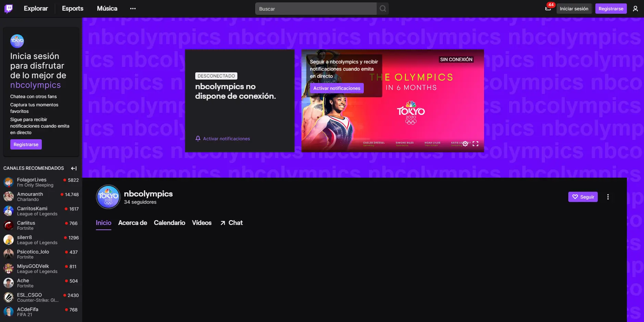Switch to the Acerca de tab
644x322 pixels.
(x=133, y=223)
